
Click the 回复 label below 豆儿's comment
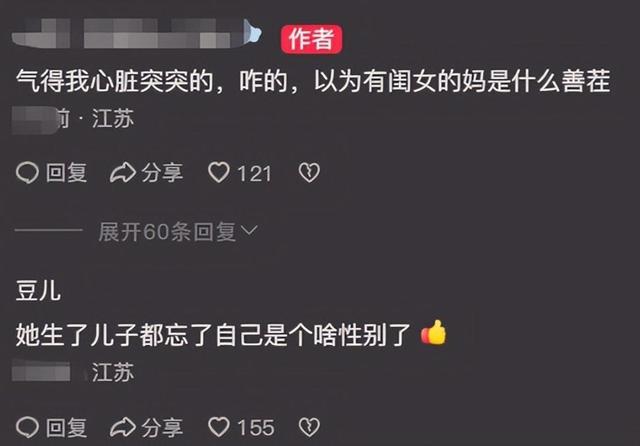[67, 428]
